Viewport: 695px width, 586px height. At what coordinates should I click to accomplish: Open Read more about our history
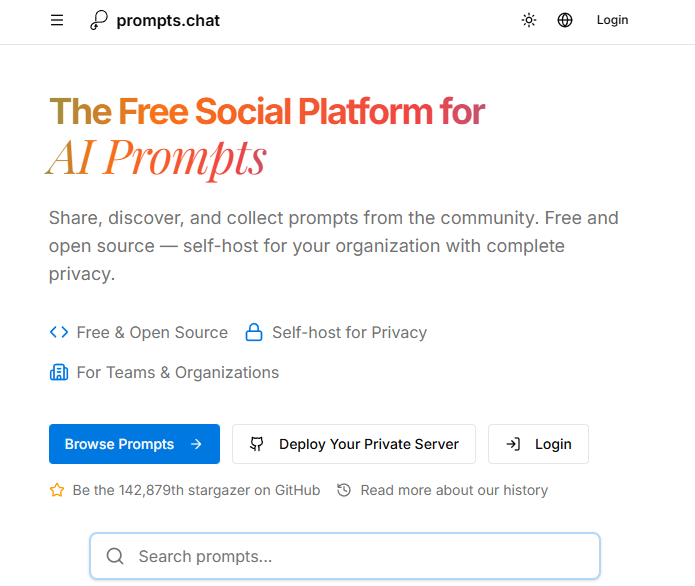[454, 490]
